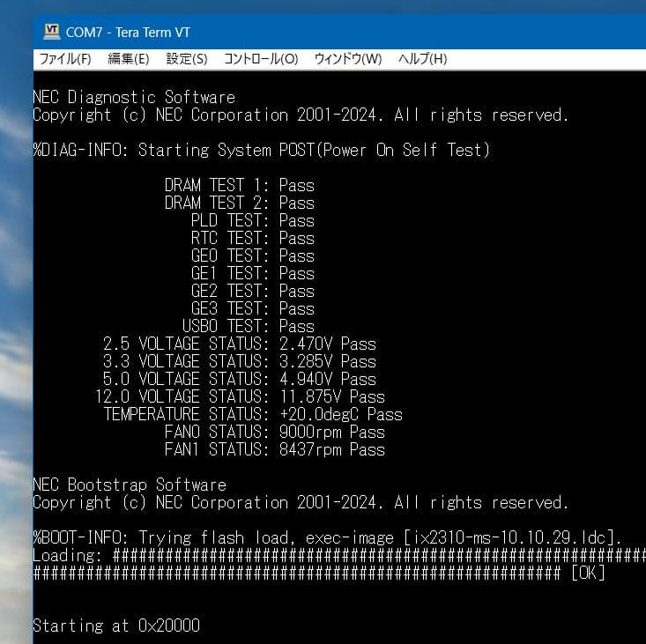Click the GE3 TEST: Pass line
This screenshot has height=644, width=646.
(253, 309)
